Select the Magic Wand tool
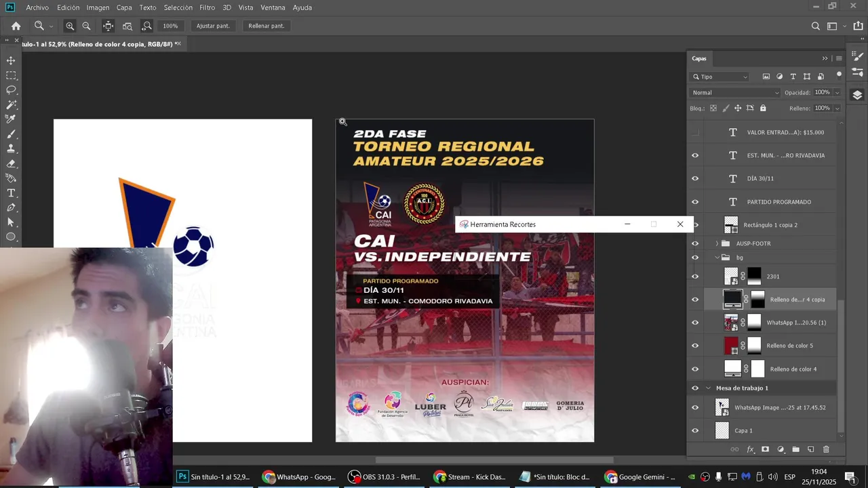The height and width of the screenshot is (488, 868). pyautogui.click(x=11, y=105)
